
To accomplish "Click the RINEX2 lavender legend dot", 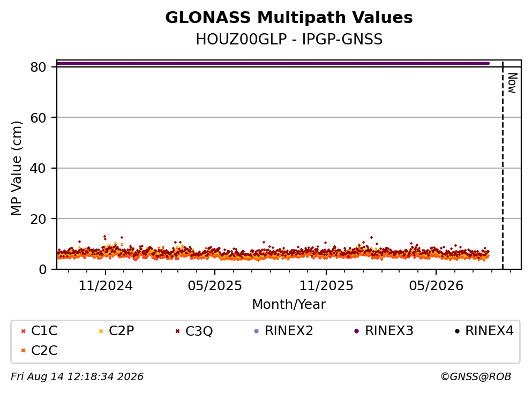I will pos(257,331).
